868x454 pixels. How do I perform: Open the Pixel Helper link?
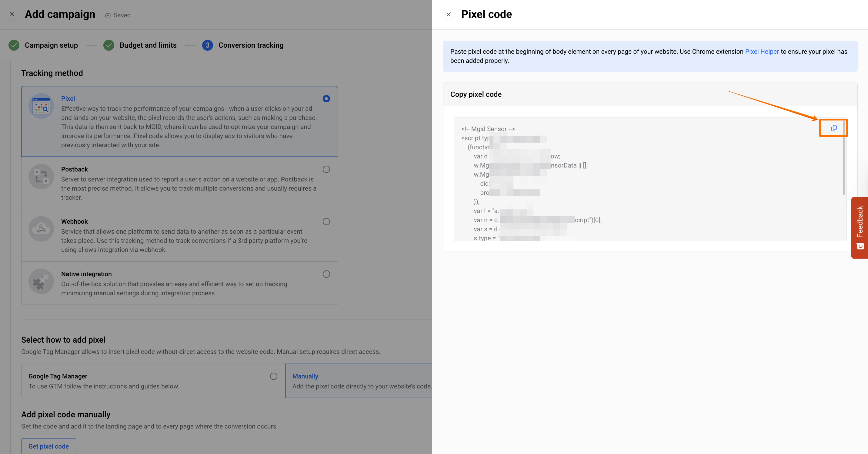tap(762, 52)
